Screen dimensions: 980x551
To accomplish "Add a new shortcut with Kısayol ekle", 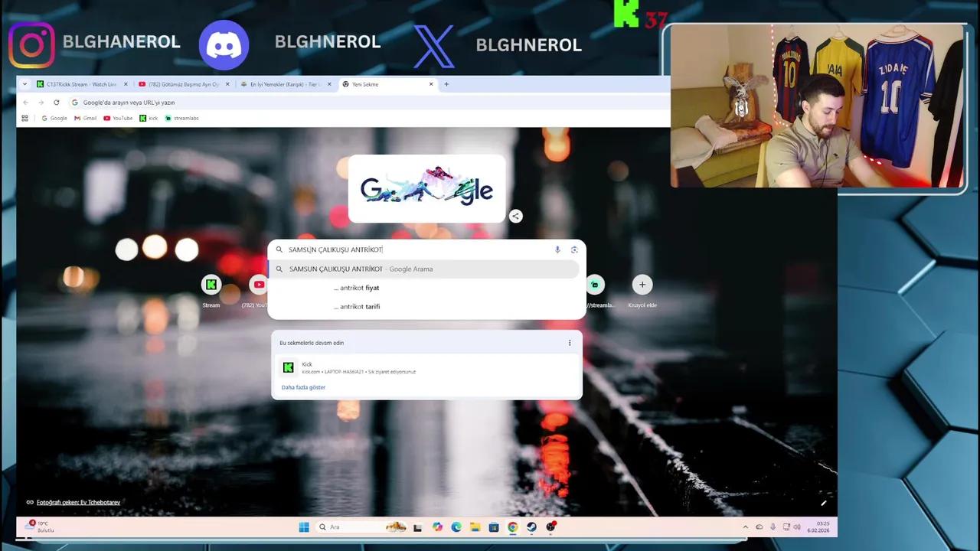I will 642,292.
